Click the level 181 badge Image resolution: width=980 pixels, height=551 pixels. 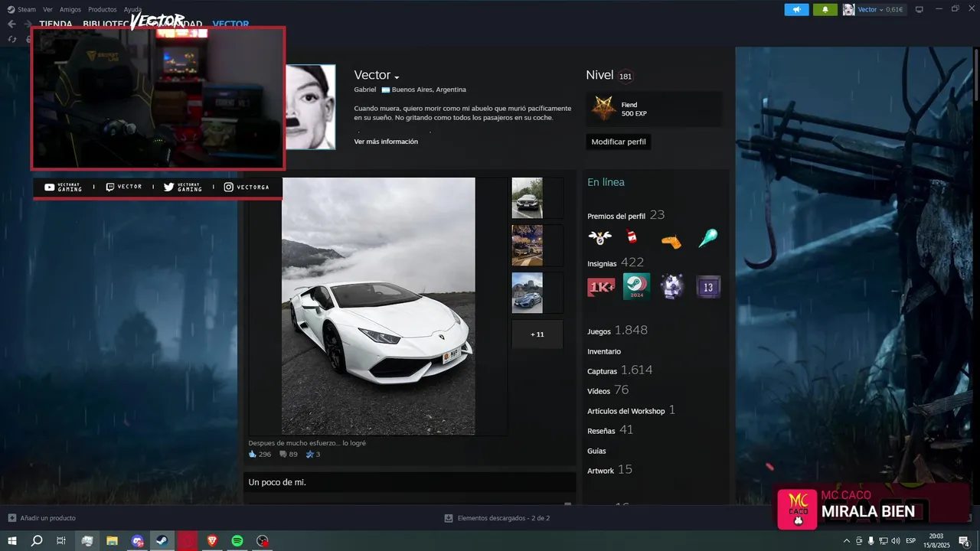[x=626, y=77]
